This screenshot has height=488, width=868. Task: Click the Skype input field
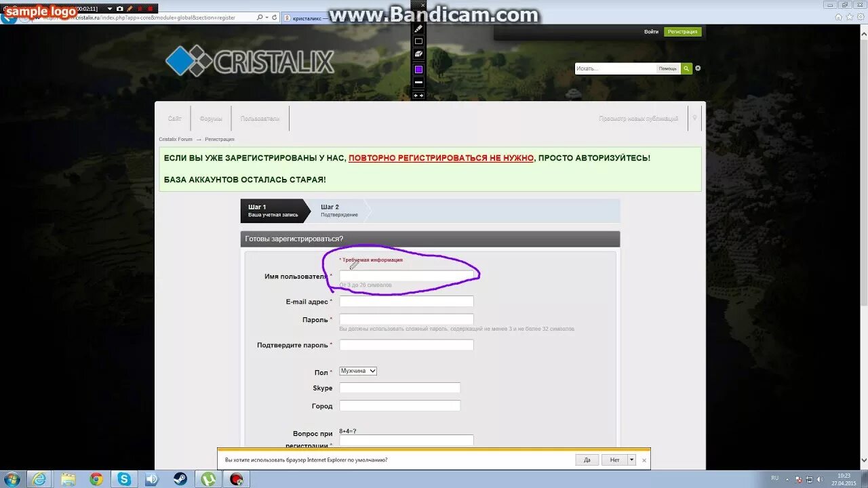click(399, 388)
